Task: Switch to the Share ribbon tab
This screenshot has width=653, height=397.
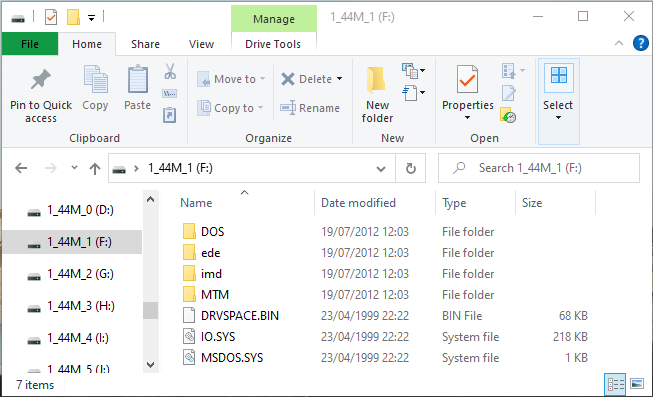Action: point(145,44)
